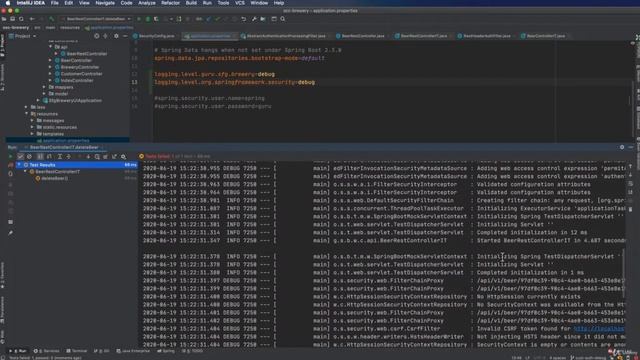Select application.properties in project tree
This screenshot has height=360, width=640.
[66, 140]
